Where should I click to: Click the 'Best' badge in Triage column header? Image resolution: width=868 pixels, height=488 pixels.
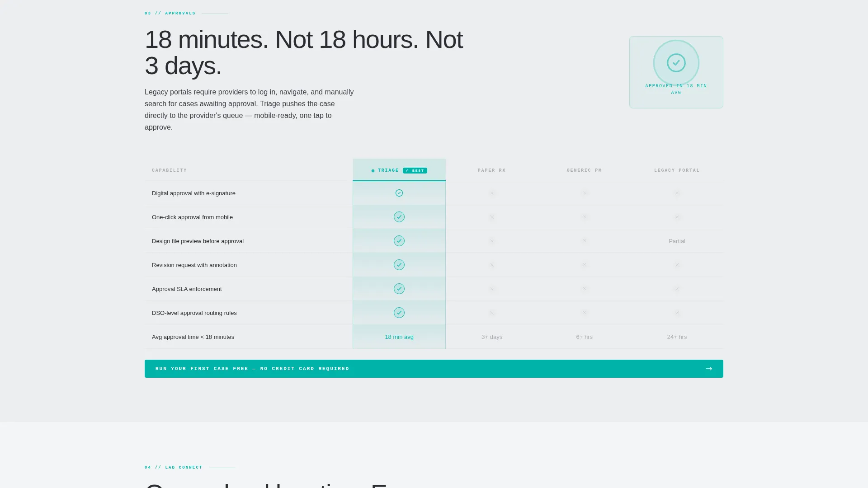(x=415, y=171)
